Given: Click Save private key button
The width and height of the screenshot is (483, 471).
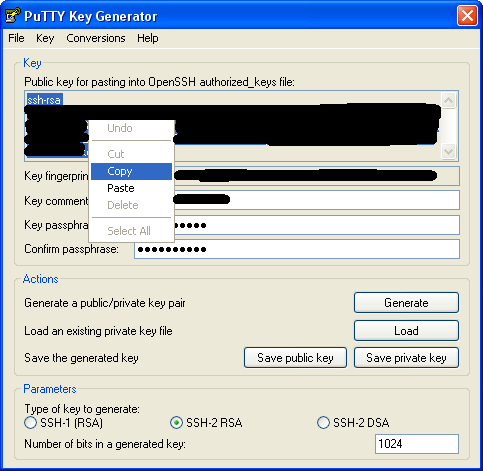Looking at the screenshot, I should click(406, 358).
